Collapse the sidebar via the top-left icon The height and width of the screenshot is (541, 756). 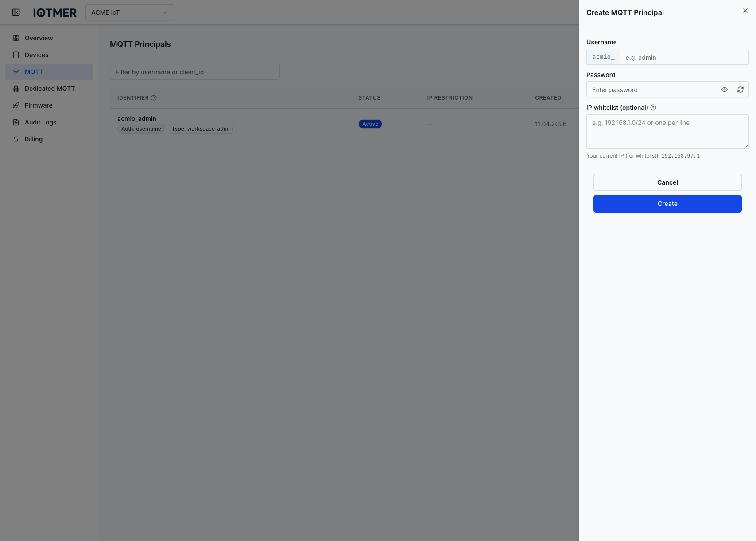[x=16, y=12]
